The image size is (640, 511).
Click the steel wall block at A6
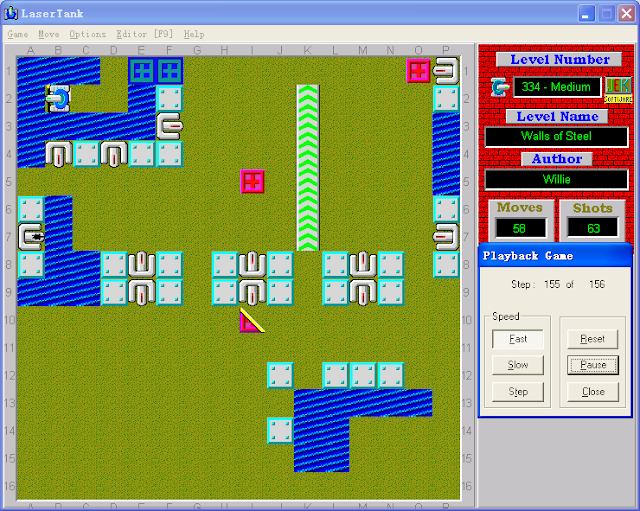point(31,209)
